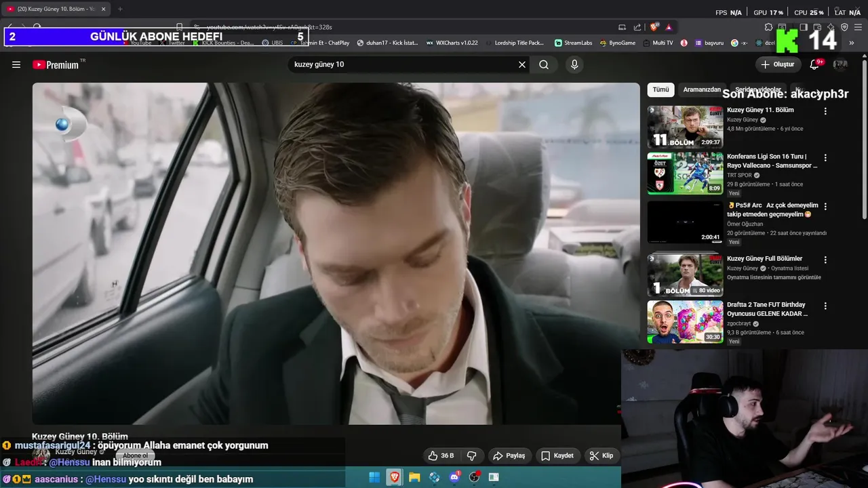Open the Windows Start menu
The width and height of the screenshot is (868, 488).
point(374,477)
